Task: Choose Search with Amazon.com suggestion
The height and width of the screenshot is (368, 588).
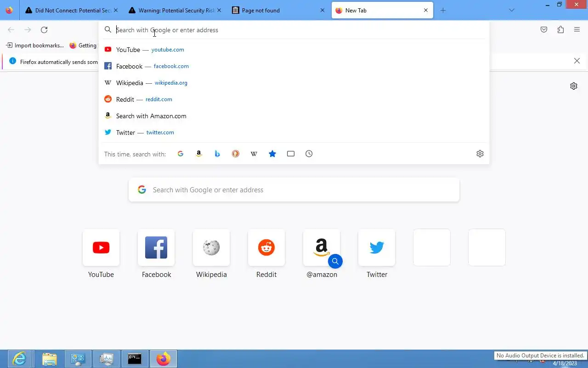Action: coord(294,116)
